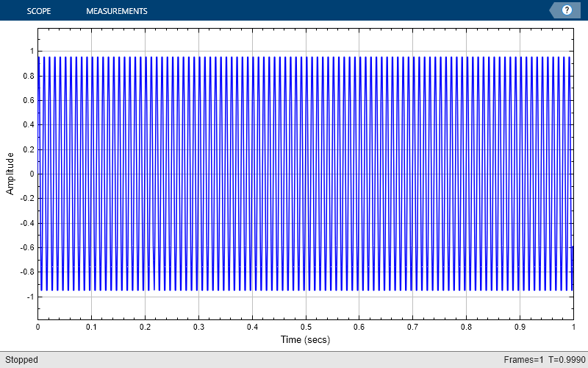
Task: Click the -1 tick label on amplitude axis
Action: click(30, 297)
